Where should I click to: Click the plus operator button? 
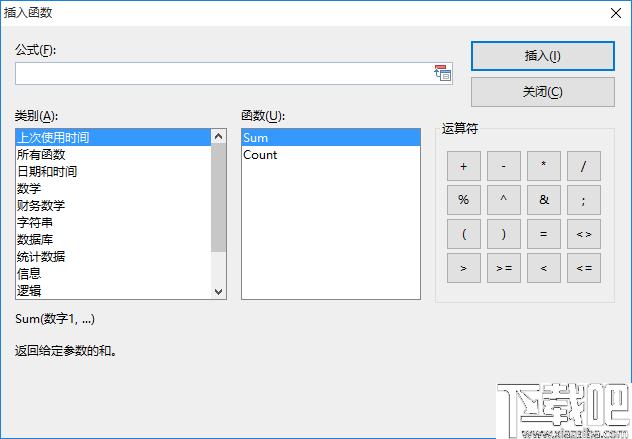[463, 166]
